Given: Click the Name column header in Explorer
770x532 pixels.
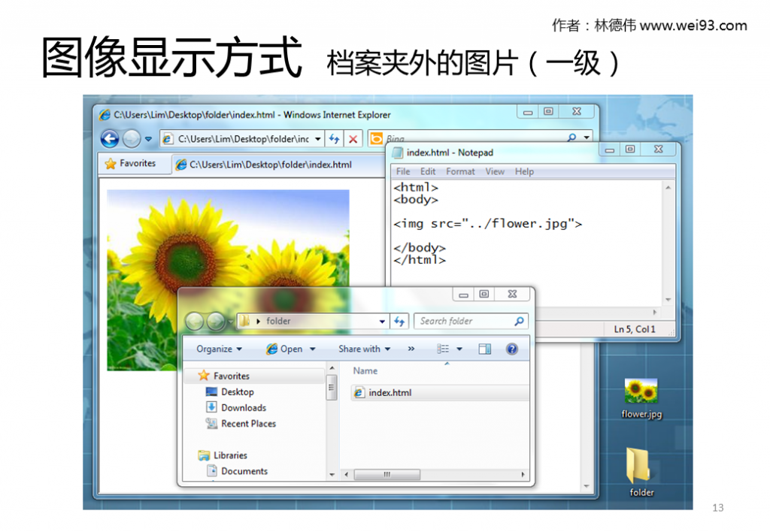Looking at the screenshot, I should click(x=365, y=371).
